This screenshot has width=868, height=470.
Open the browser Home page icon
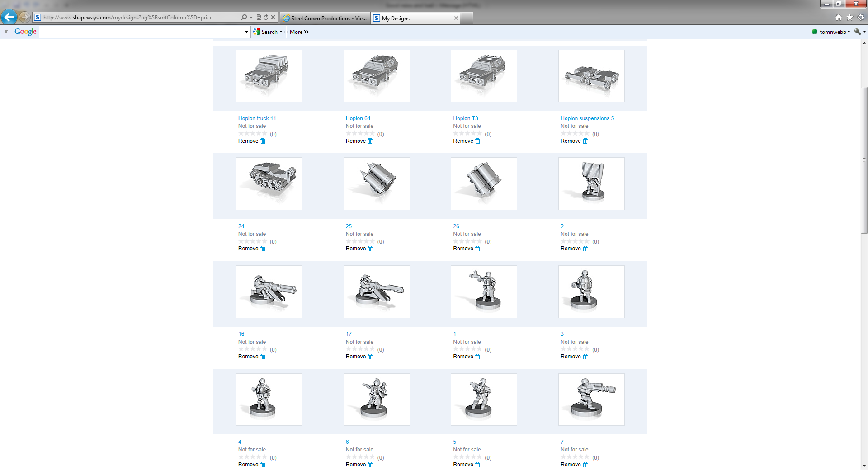click(x=839, y=18)
